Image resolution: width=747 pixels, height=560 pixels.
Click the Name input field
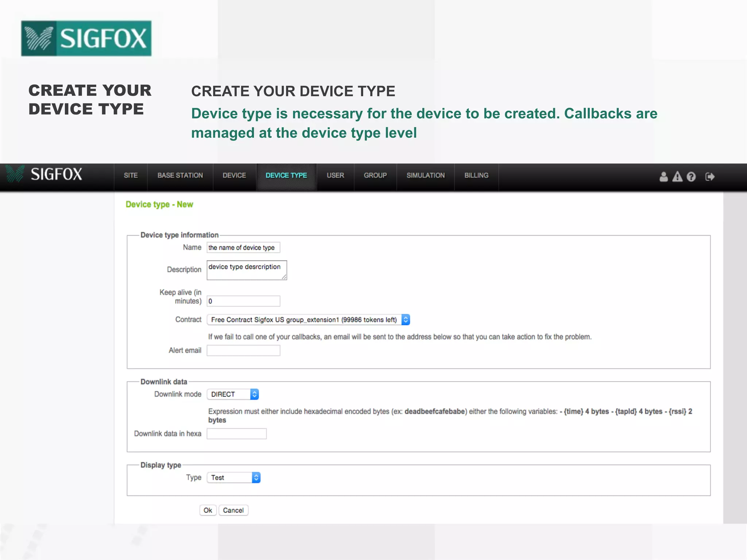(x=243, y=248)
